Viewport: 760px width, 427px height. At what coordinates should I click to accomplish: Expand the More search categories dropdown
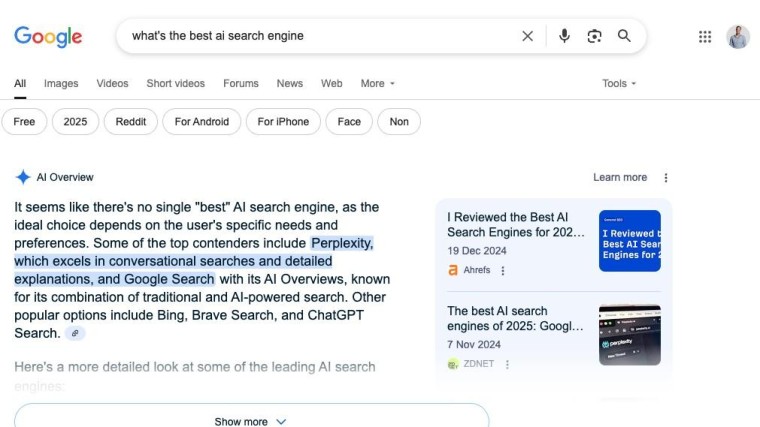click(x=378, y=84)
